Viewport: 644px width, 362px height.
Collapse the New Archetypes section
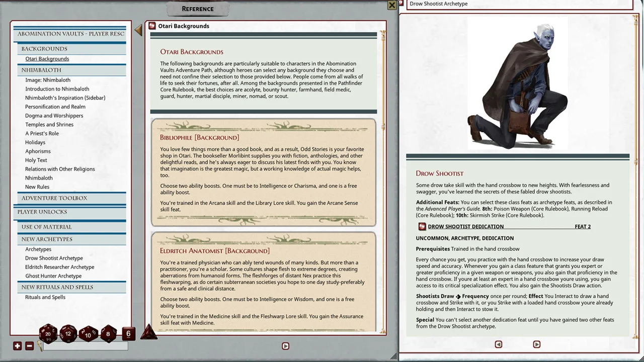pos(72,239)
